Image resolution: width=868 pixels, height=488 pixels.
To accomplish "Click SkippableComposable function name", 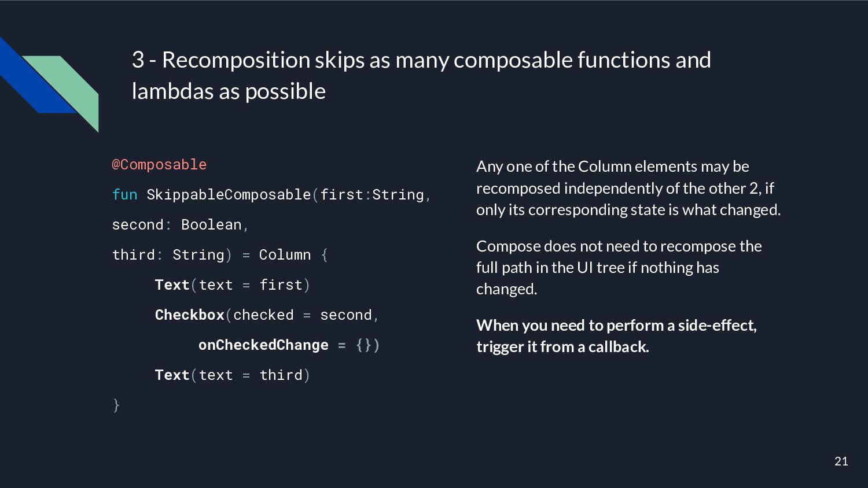I will pyautogui.click(x=229, y=195).
